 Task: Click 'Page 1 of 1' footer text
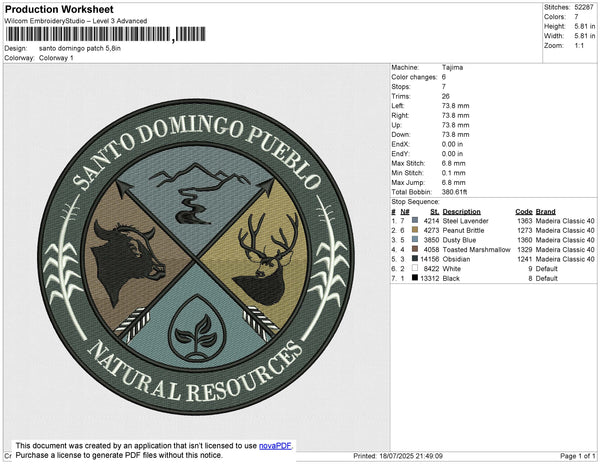pos(577,456)
